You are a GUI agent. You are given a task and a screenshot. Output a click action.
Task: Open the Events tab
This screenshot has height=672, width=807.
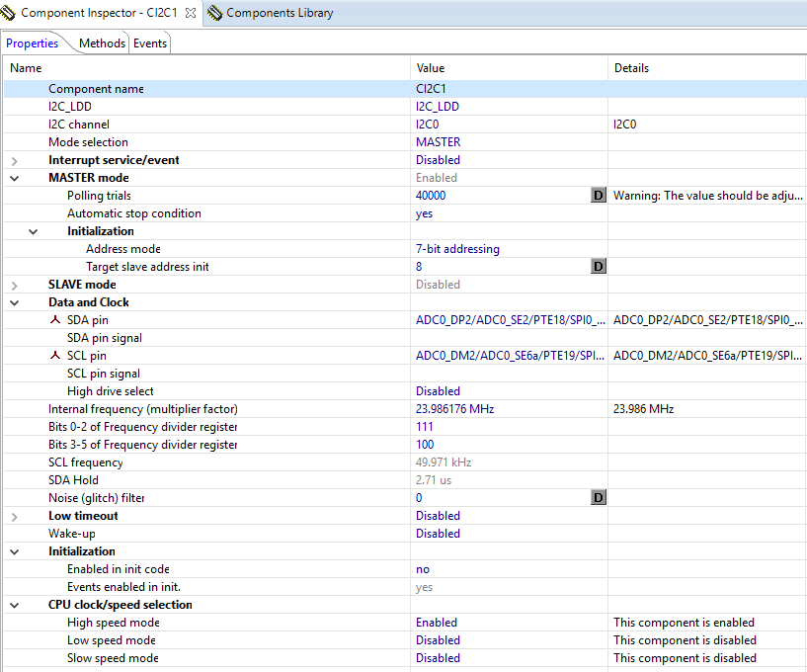[x=150, y=43]
